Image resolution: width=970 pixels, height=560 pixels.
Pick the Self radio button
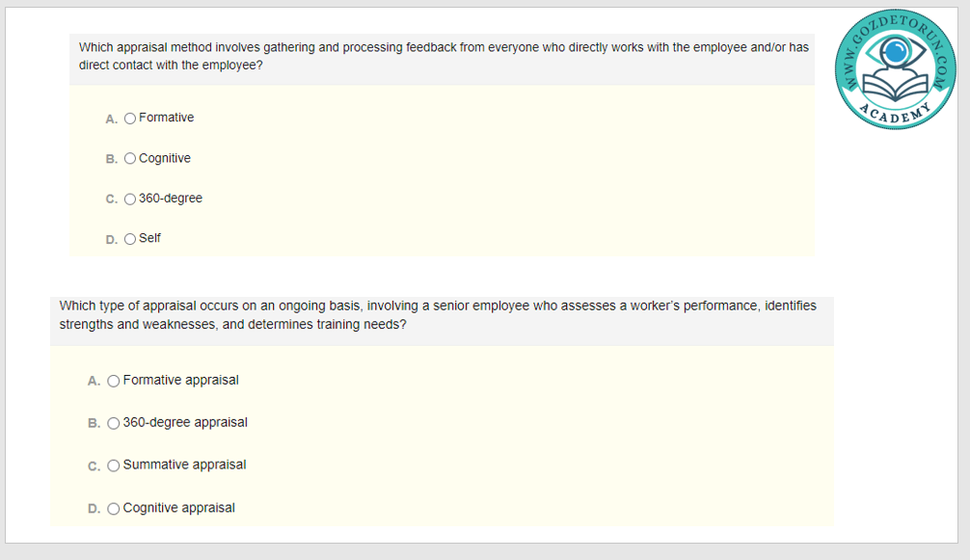[x=130, y=239]
